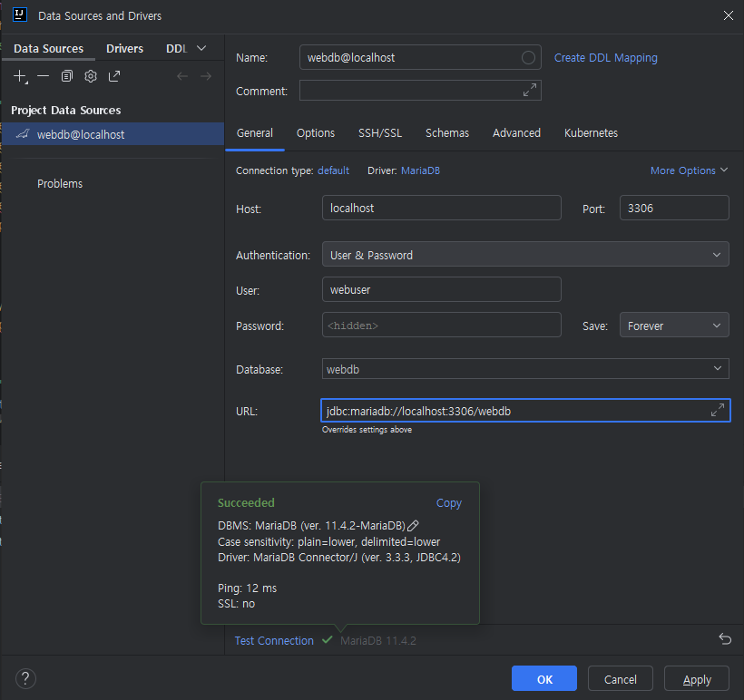The height and width of the screenshot is (700, 744).
Task: Click the MariaDB icon beside webdb@localhost
Action: [23, 133]
